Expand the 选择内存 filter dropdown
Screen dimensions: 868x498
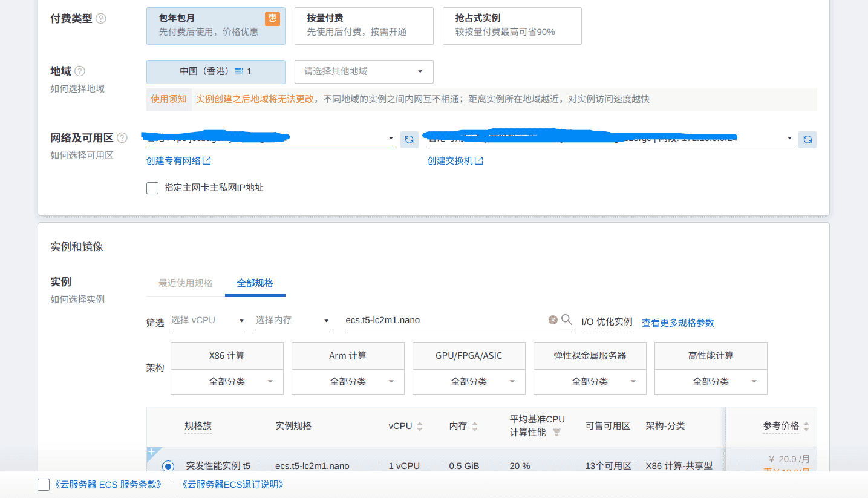[x=293, y=320]
